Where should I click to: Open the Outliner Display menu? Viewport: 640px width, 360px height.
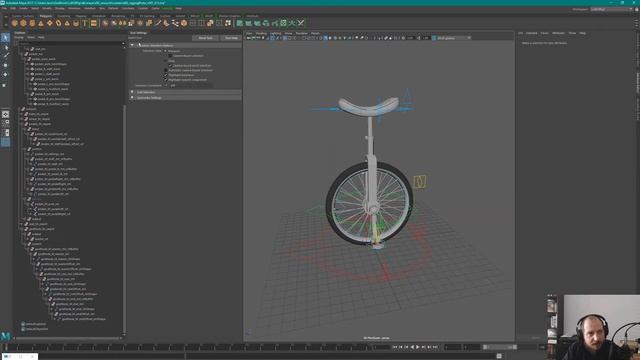click(x=19, y=38)
